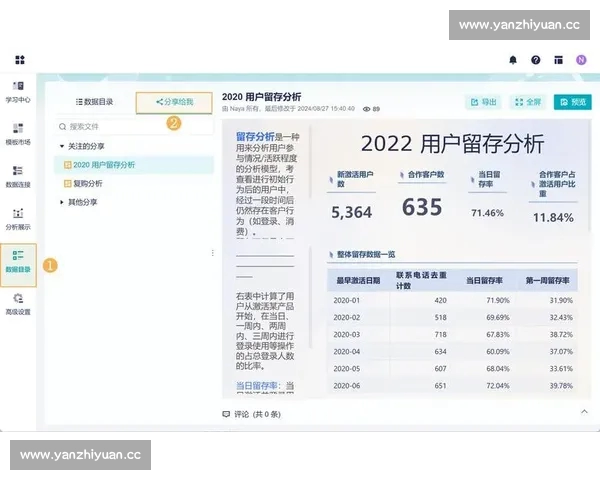The width and height of the screenshot is (600, 480).
Task: Open the 评论 comments section
Action: [x=252, y=414]
